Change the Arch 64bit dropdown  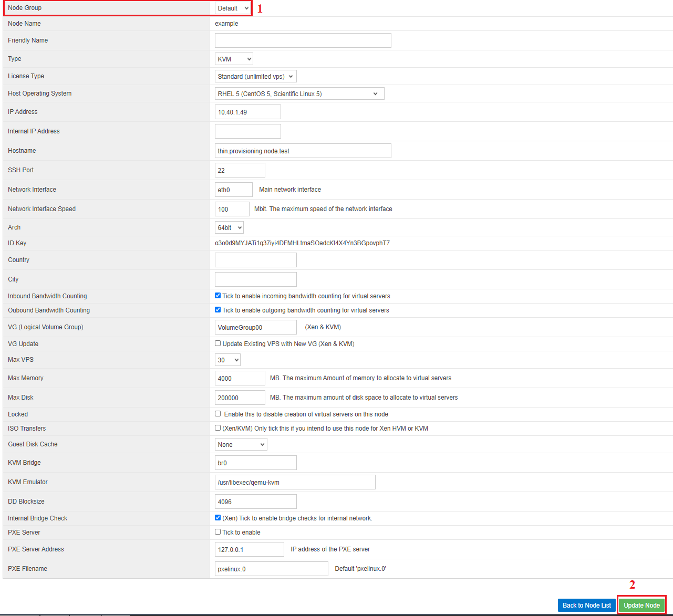[x=229, y=228]
